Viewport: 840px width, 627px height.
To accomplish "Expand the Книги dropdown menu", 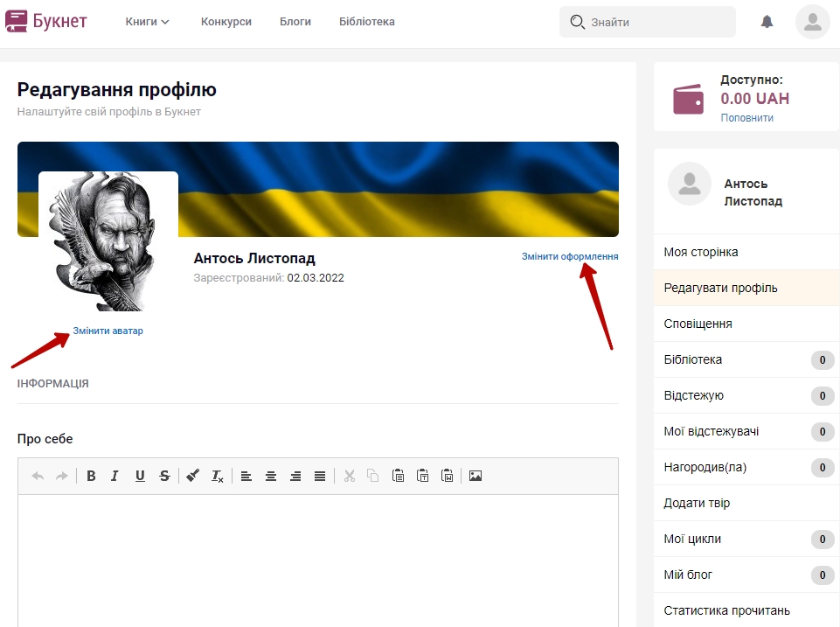I will click(148, 22).
